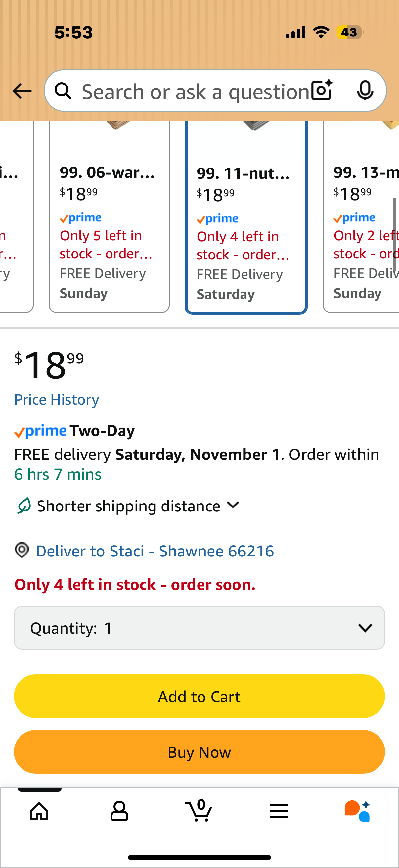Image resolution: width=399 pixels, height=868 pixels.
Task: Select the 11-nut color variant card
Action: (x=246, y=229)
